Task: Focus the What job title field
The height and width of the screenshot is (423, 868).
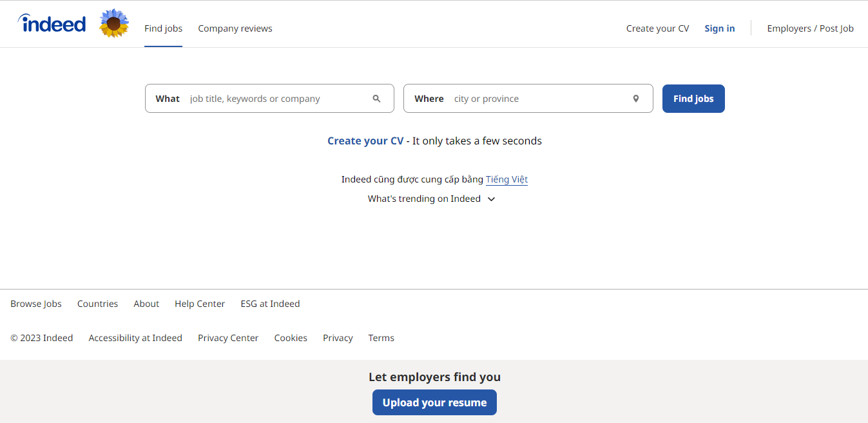Action: click(269, 99)
